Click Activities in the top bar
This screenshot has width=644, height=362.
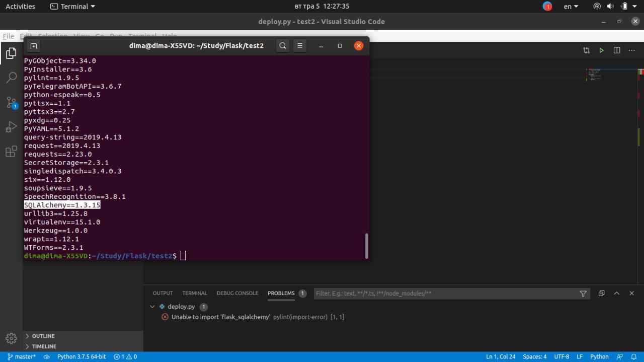click(20, 7)
